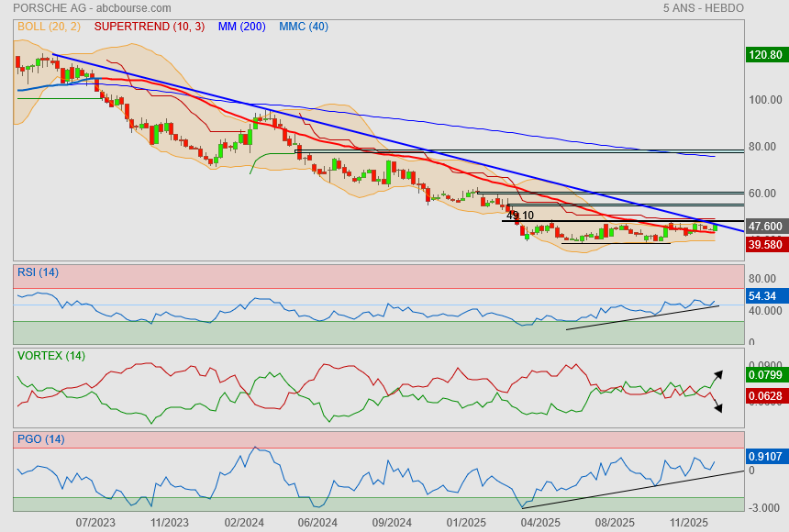789x532 pixels.
Task: Select the MM (200) legend label
Action: pos(241,27)
